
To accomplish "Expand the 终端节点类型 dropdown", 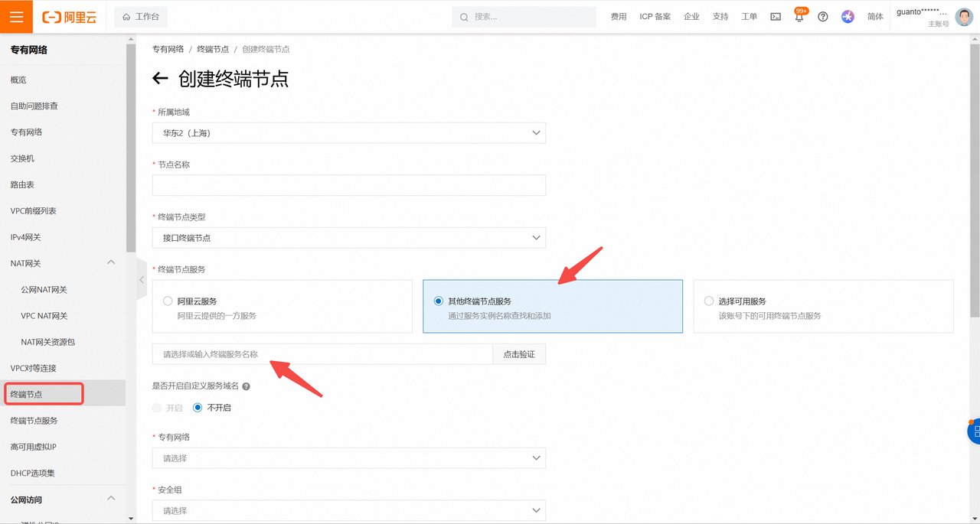I will pos(349,238).
